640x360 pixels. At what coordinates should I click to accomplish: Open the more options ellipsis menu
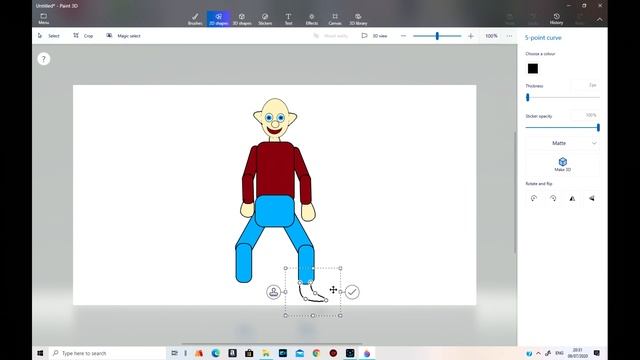tap(509, 36)
